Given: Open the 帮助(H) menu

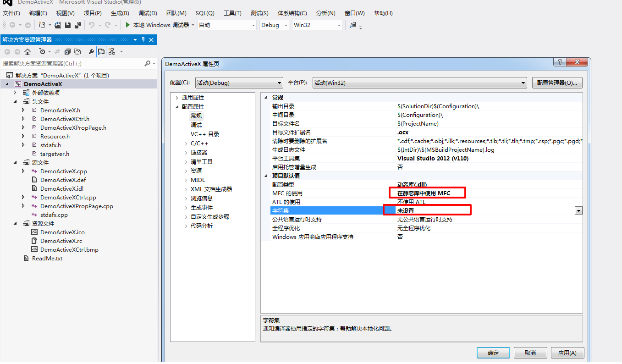Looking at the screenshot, I should click(x=383, y=13).
